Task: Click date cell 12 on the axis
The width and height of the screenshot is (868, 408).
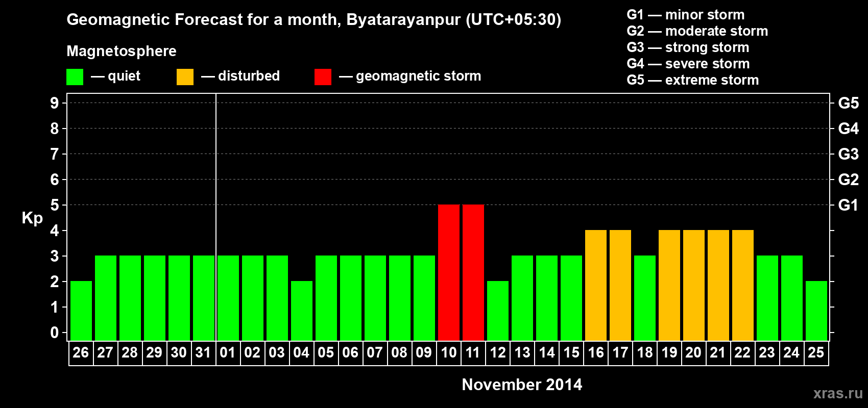Action: (x=497, y=353)
